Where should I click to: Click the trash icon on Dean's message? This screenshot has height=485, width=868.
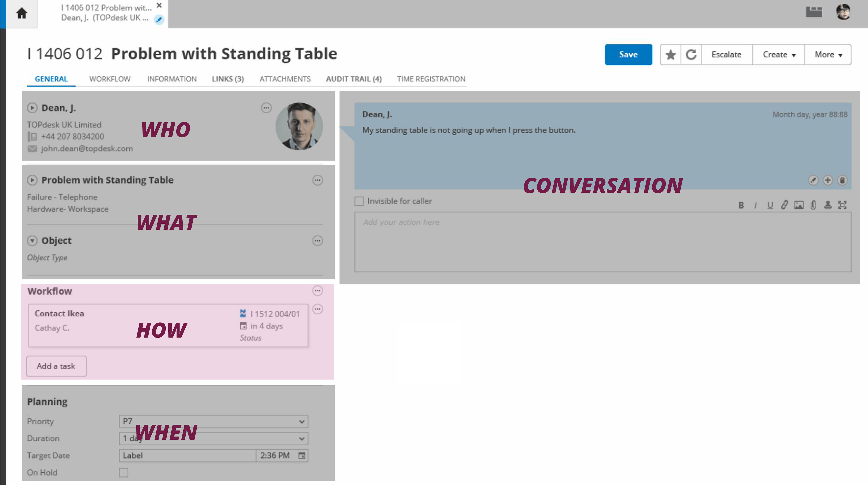coord(842,180)
